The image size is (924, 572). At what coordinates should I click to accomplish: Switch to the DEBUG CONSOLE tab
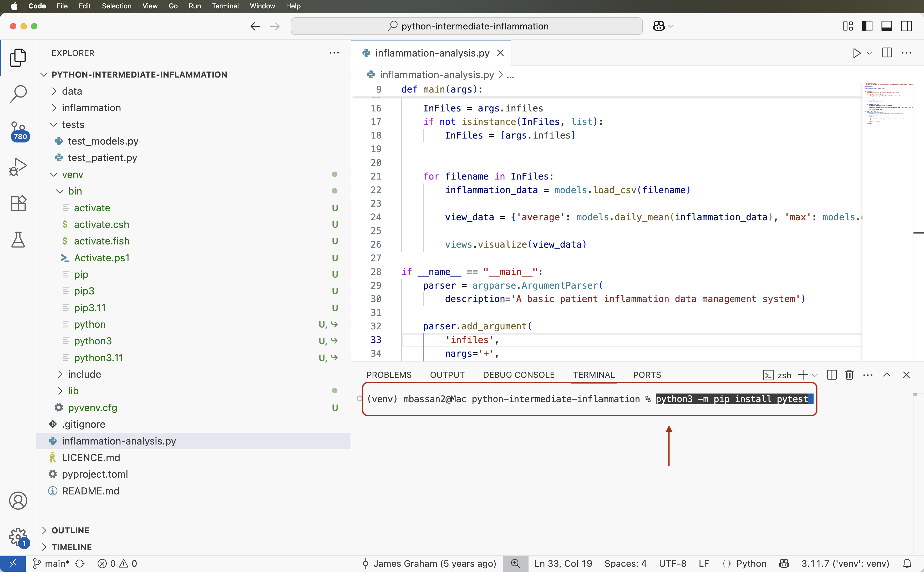[x=518, y=375]
